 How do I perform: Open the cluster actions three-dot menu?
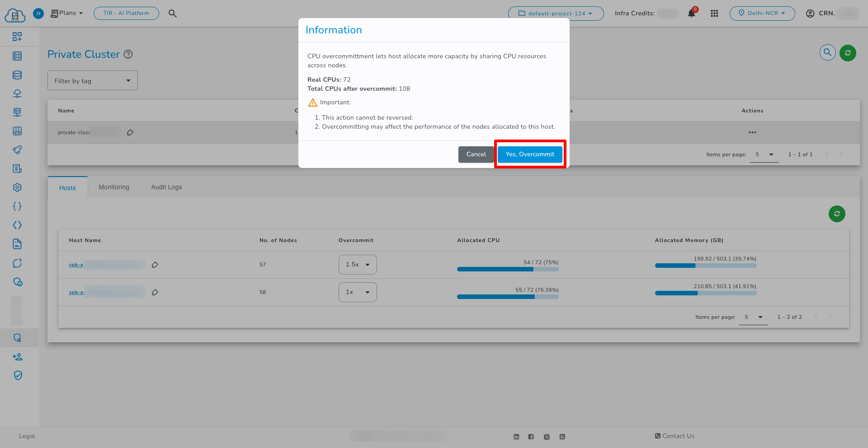point(752,132)
